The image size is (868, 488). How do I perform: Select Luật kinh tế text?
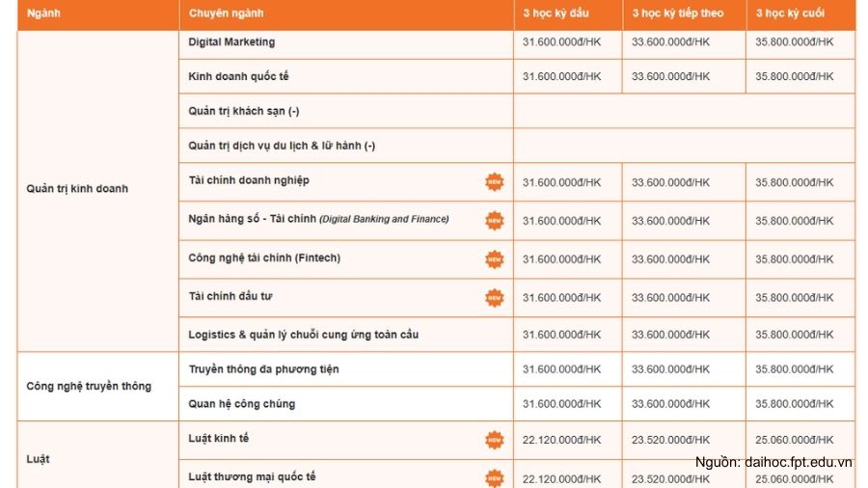219,438
